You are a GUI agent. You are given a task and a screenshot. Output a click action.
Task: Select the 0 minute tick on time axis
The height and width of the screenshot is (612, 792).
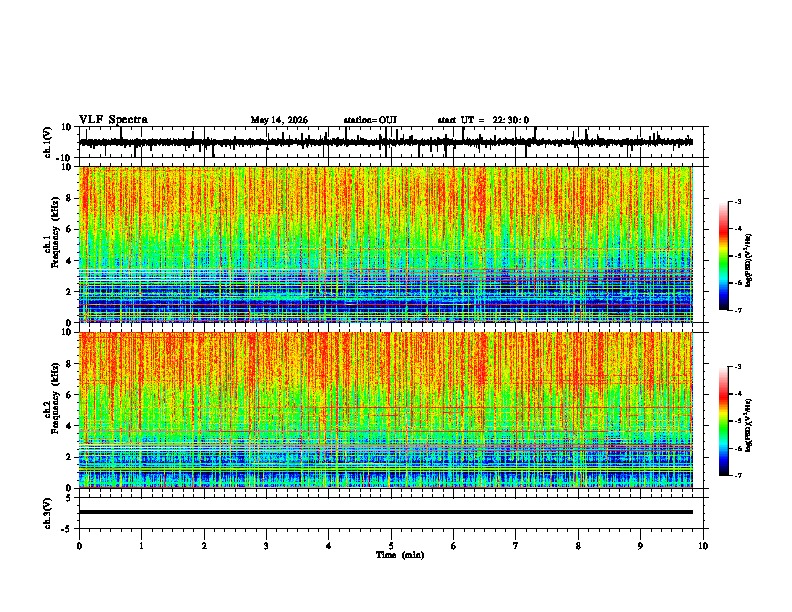click(79, 546)
